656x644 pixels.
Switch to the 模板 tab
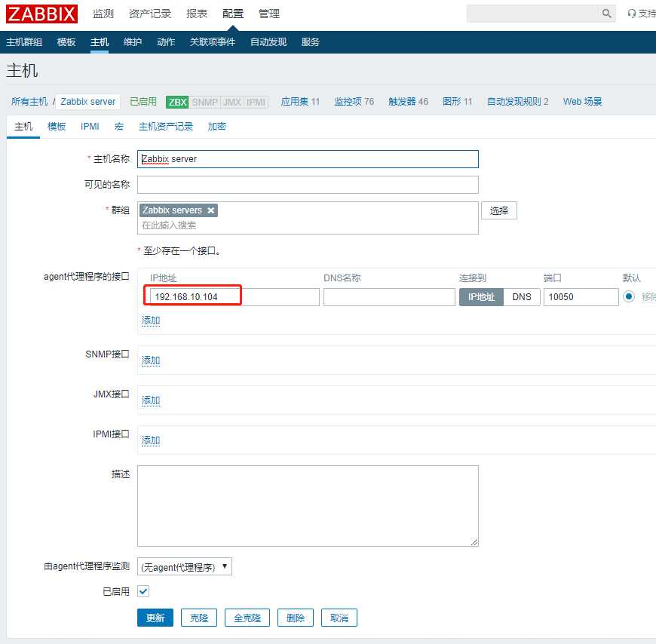[56, 126]
